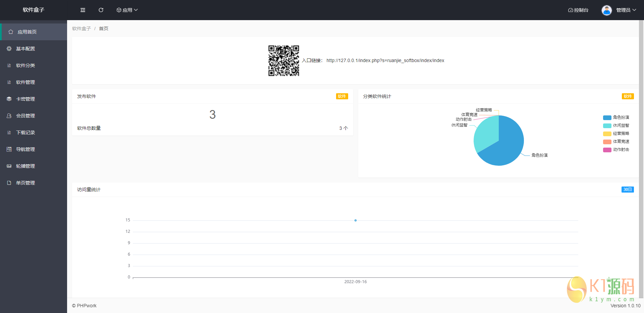
Task: Select 下载记录 from sidebar menu
Action: pyautogui.click(x=25, y=133)
